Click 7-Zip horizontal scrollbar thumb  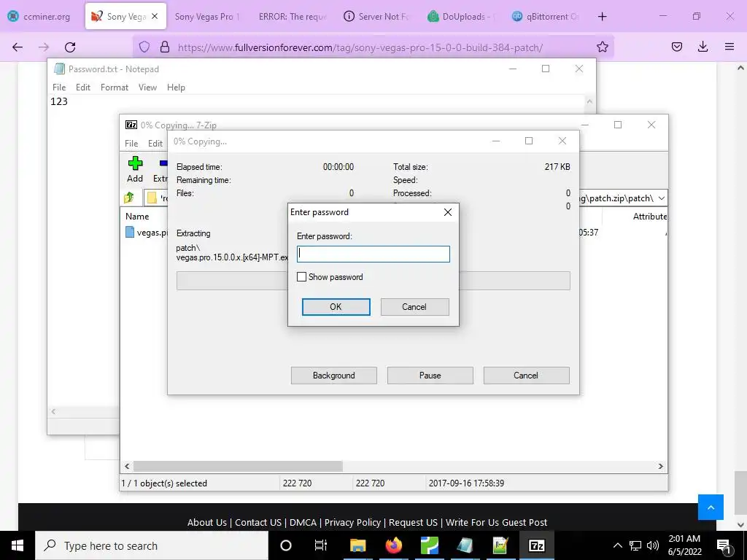(238, 466)
